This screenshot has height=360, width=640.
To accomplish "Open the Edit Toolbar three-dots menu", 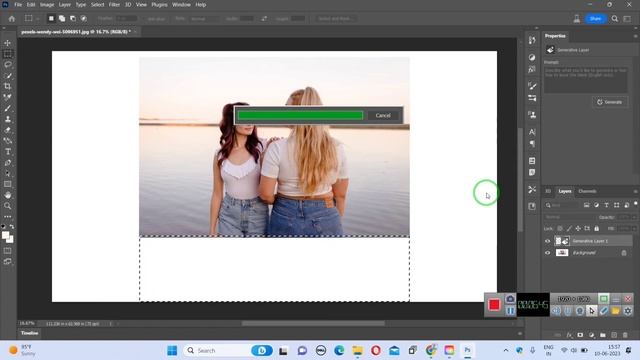I will 7,217.
